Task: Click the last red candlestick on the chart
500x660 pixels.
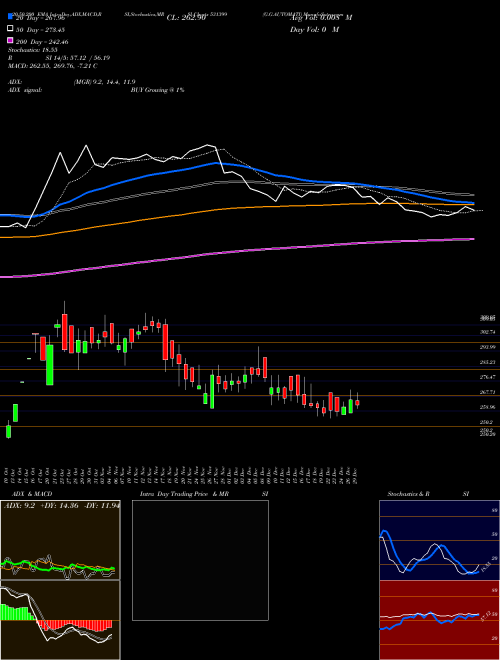Action: (x=357, y=402)
